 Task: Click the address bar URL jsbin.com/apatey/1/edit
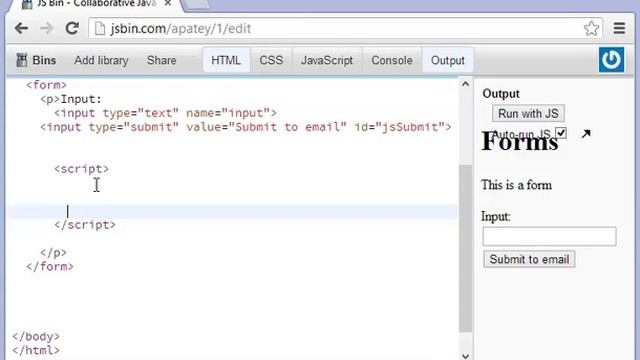point(181,29)
